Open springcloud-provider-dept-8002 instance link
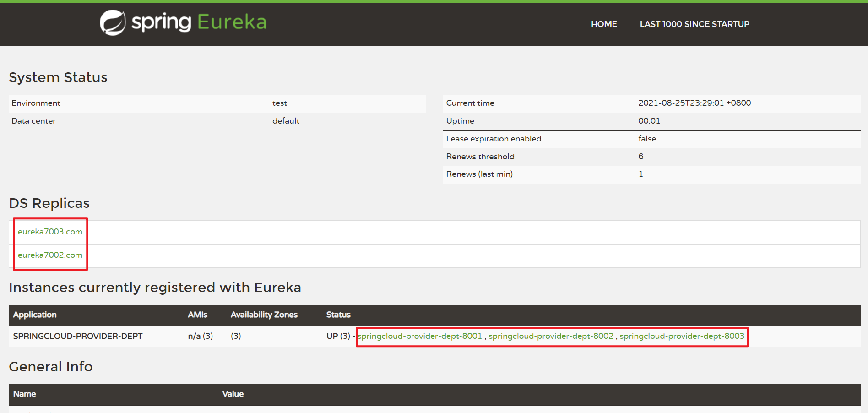The image size is (868, 413). (x=551, y=336)
